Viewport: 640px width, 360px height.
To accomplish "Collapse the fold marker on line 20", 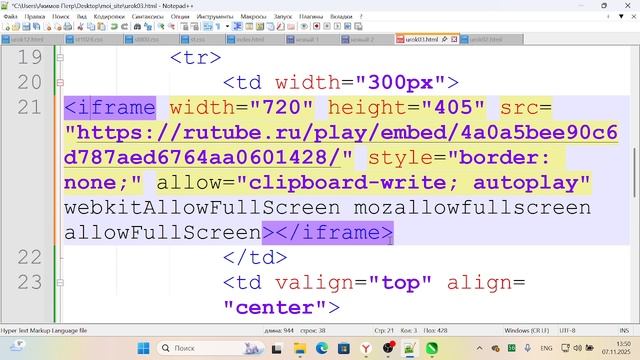I will (60, 83).
